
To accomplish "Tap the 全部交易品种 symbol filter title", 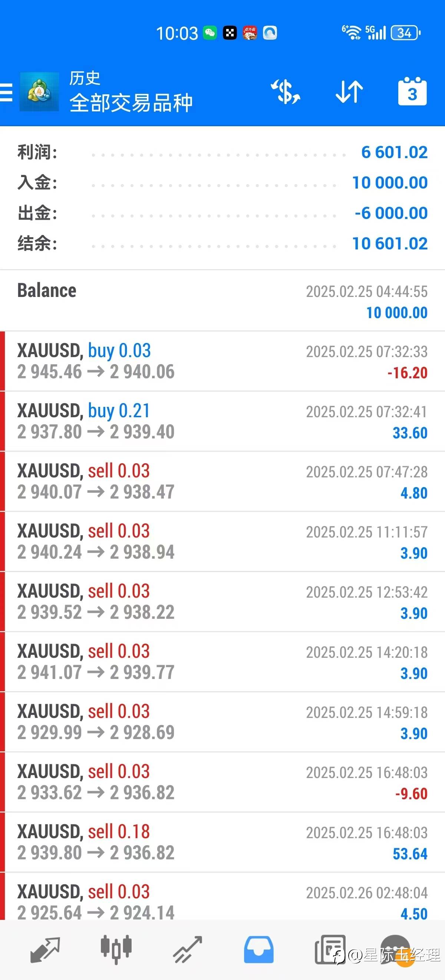I will [131, 103].
